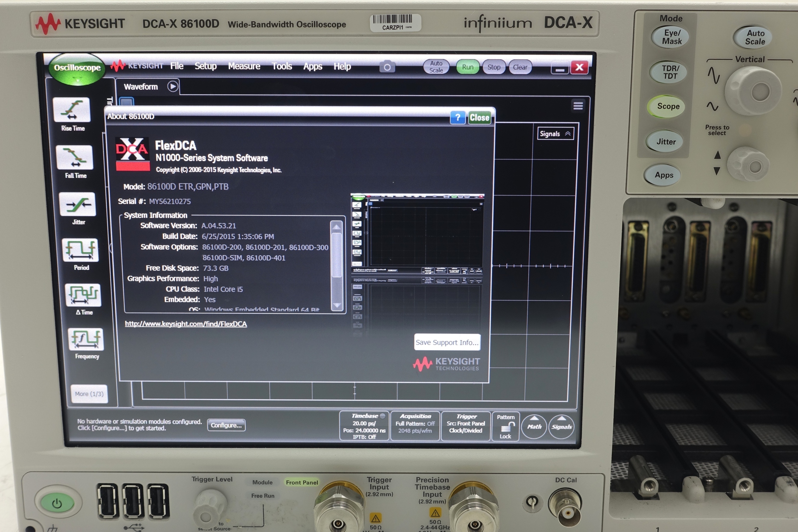Click the Clear button
This screenshot has width=798, height=532.
(520, 67)
